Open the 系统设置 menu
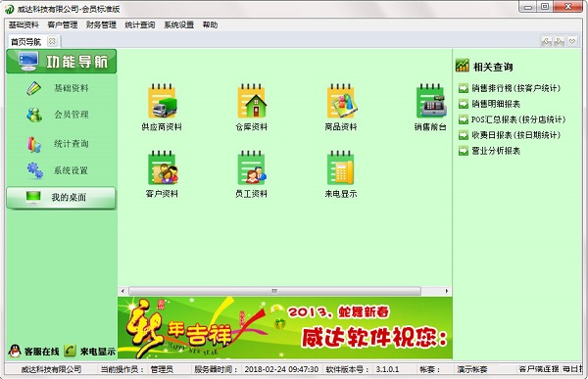The height and width of the screenshot is (379, 588). tap(179, 24)
